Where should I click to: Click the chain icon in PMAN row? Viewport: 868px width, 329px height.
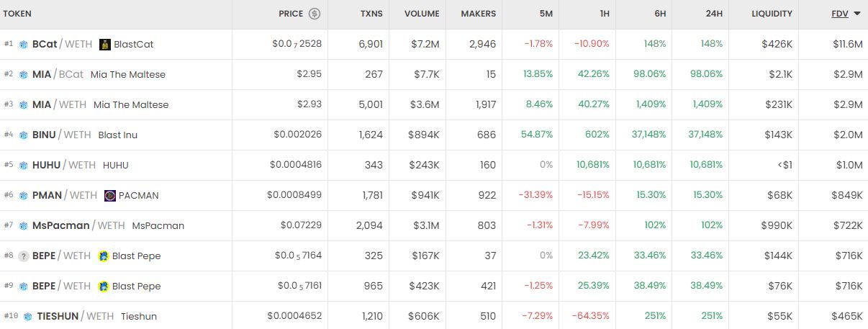[24, 195]
